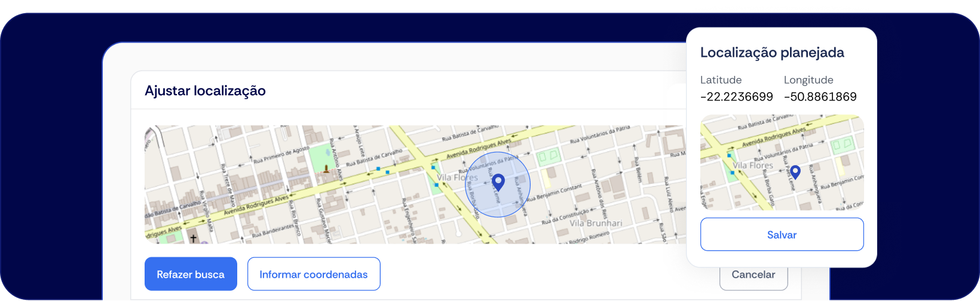
Task: Click the Refazer busca button
Action: pos(191,274)
